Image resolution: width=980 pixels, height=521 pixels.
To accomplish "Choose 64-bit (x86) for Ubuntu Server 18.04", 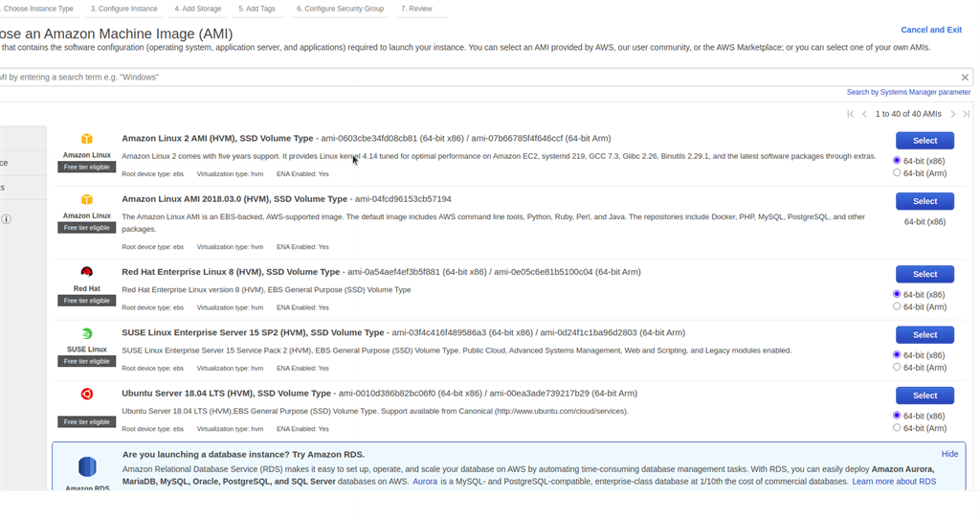I will coord(897,416).
